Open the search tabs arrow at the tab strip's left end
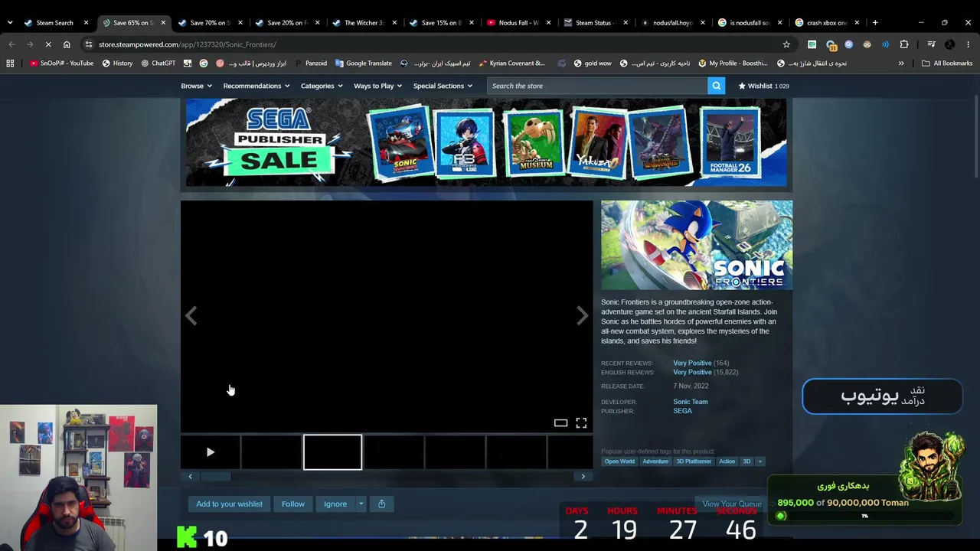The height and width of the screenshot is (551, 980). (9, 23)
